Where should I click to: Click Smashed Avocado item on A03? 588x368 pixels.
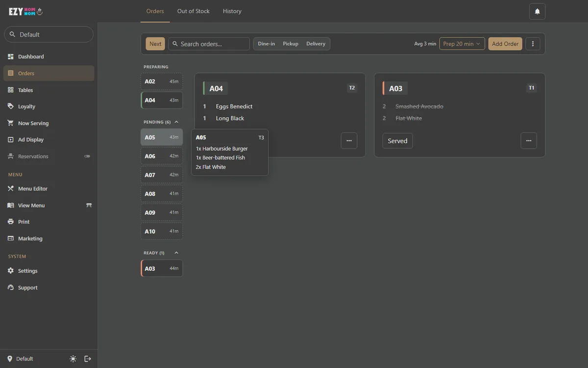tap(419, 106)
